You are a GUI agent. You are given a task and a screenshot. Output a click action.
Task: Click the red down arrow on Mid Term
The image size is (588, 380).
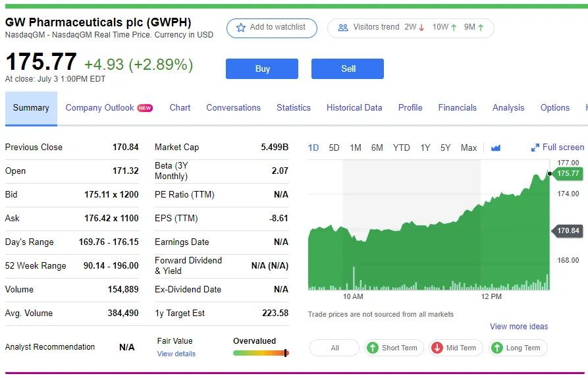point(437,348)
